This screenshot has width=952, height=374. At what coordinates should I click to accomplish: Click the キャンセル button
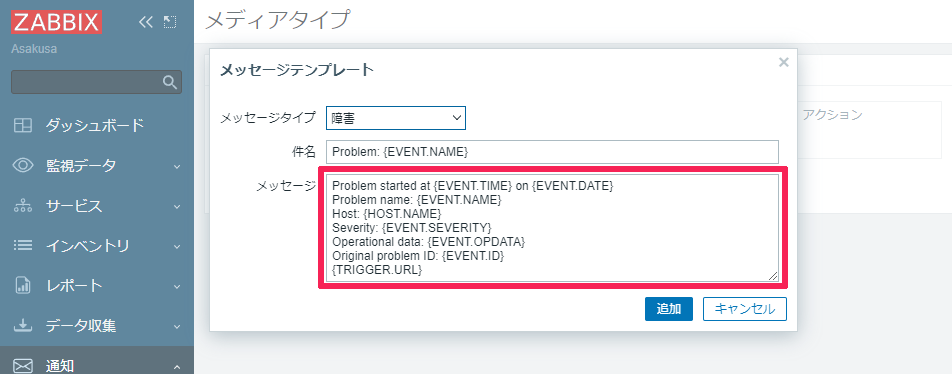pyautogui.click(x=745, y=308)
